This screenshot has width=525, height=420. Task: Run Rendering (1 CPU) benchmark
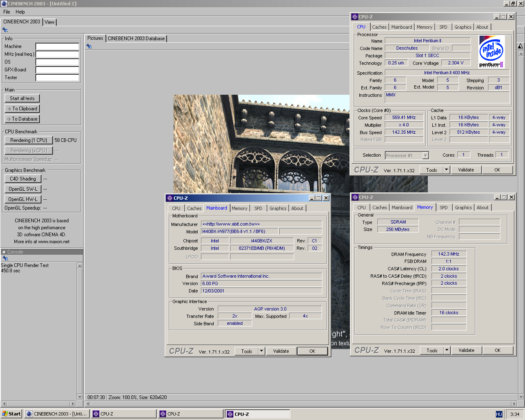tap(29, 140)
